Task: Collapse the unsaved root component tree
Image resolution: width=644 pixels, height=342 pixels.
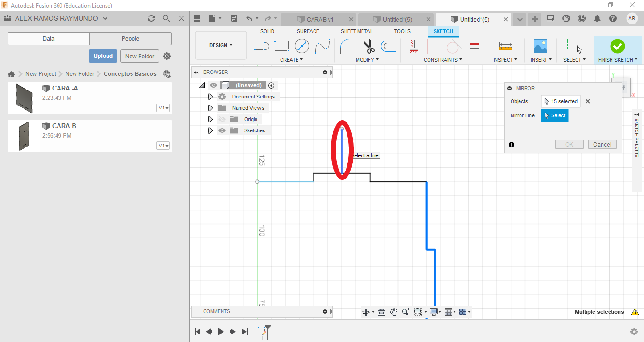Action: click(x=202, y=85)
